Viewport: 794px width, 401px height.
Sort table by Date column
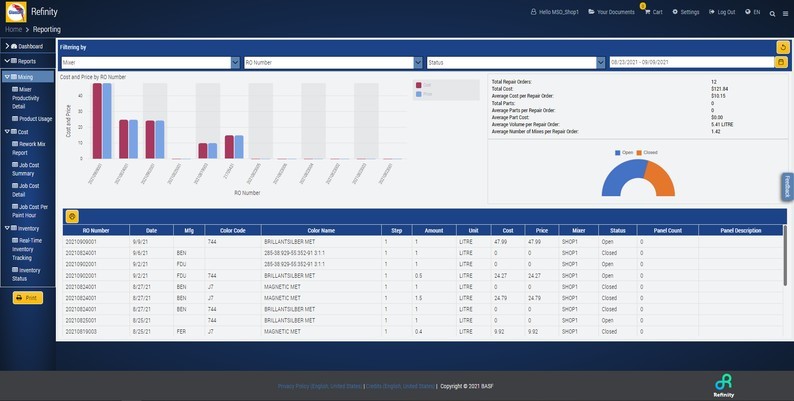151,230
